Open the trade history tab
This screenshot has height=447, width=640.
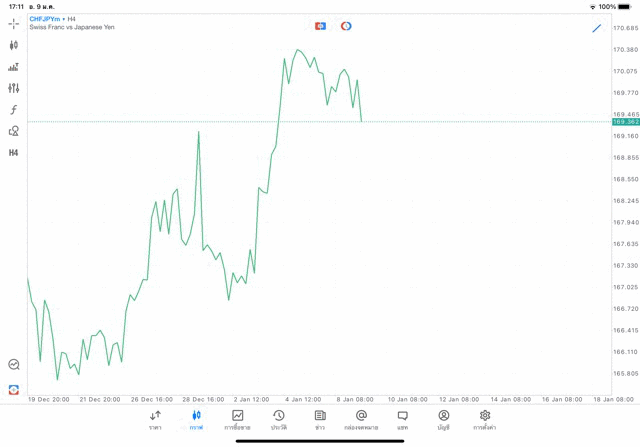coord(279,419)
